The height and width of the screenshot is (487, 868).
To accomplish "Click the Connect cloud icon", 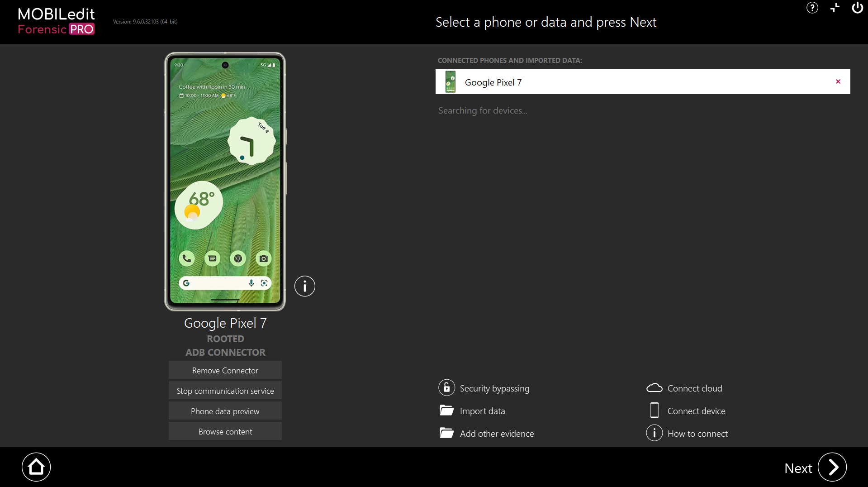I will pos(654,388).
